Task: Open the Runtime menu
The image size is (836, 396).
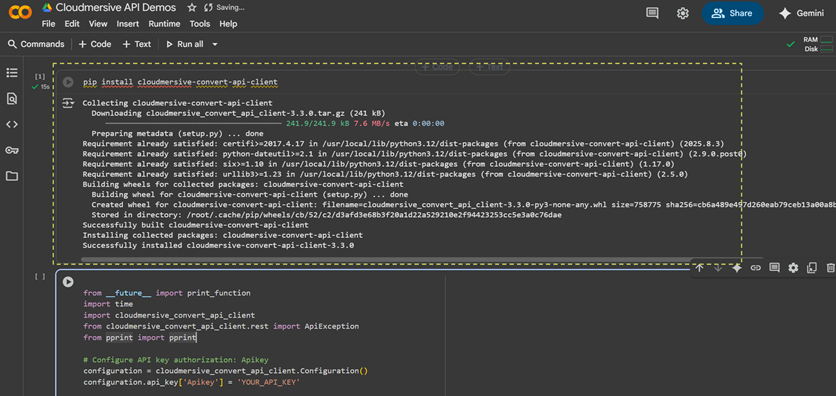Action: (165, 24)
